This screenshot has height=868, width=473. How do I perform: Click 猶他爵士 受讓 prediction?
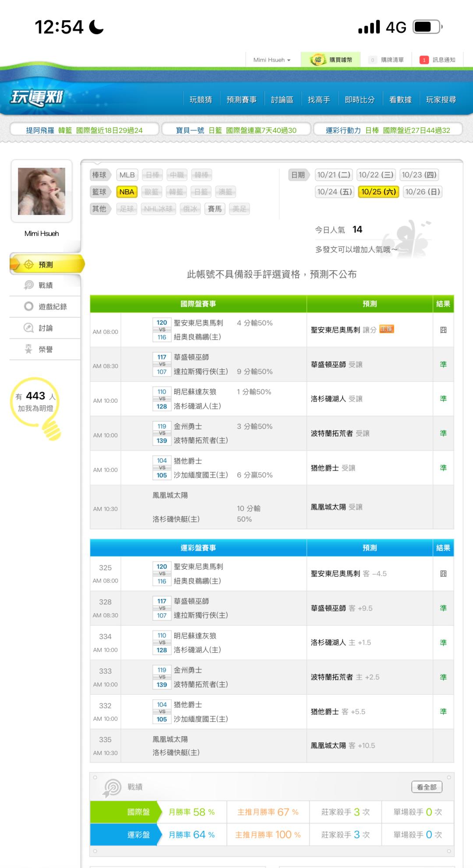333,468
